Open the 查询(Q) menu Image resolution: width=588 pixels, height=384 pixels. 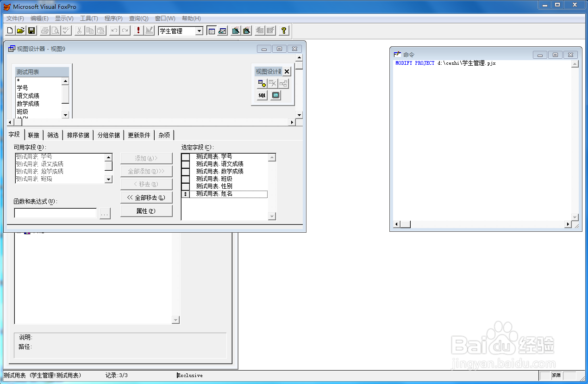pos(138,19)
